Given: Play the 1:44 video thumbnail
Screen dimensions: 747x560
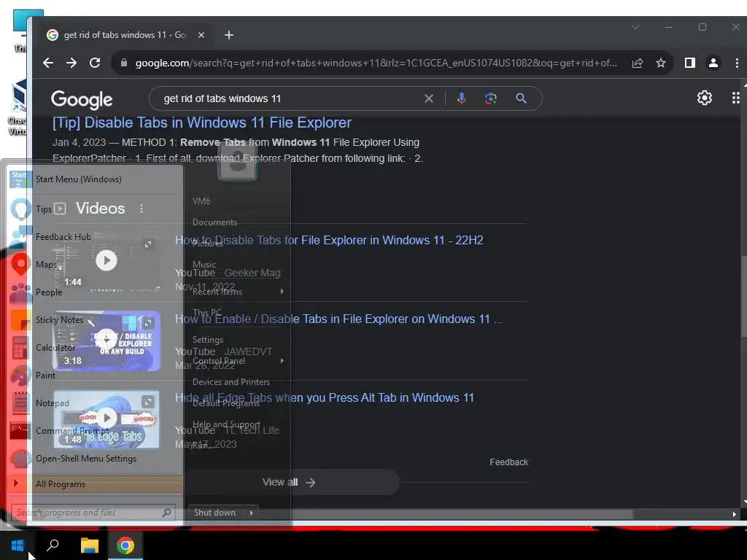Looking at the screenshot, I should (x=107, y=260).
